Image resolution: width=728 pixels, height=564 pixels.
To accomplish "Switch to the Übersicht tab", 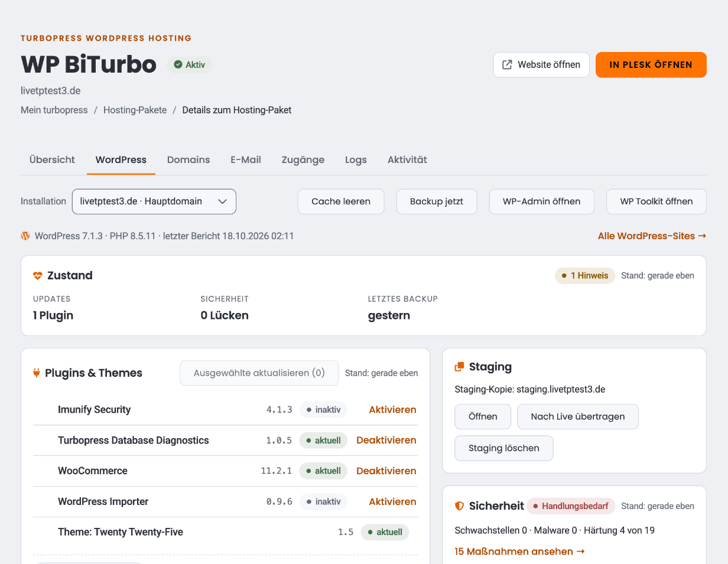I will coord(52,159).
